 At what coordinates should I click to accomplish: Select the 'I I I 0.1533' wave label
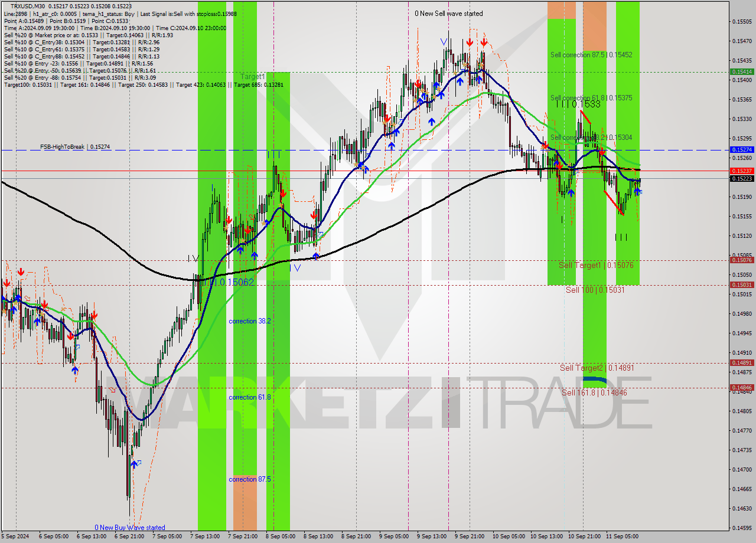578,104
